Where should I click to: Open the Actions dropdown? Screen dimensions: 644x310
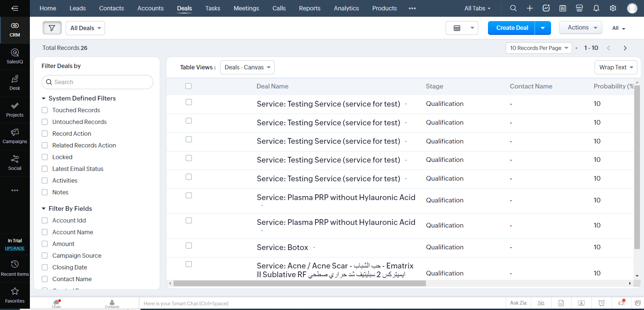coord(581,27)
